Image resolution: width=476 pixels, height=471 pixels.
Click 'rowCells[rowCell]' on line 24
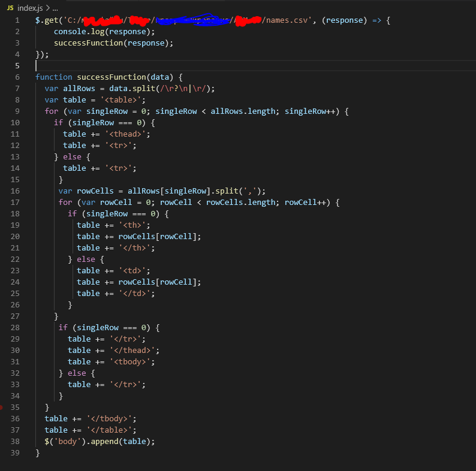[x=157, y=282]
